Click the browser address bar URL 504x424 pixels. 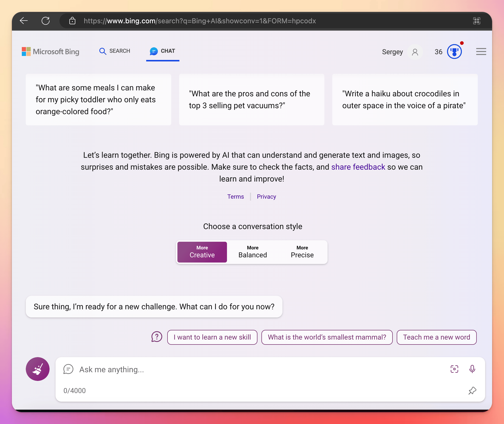click(x=200, y=21)
